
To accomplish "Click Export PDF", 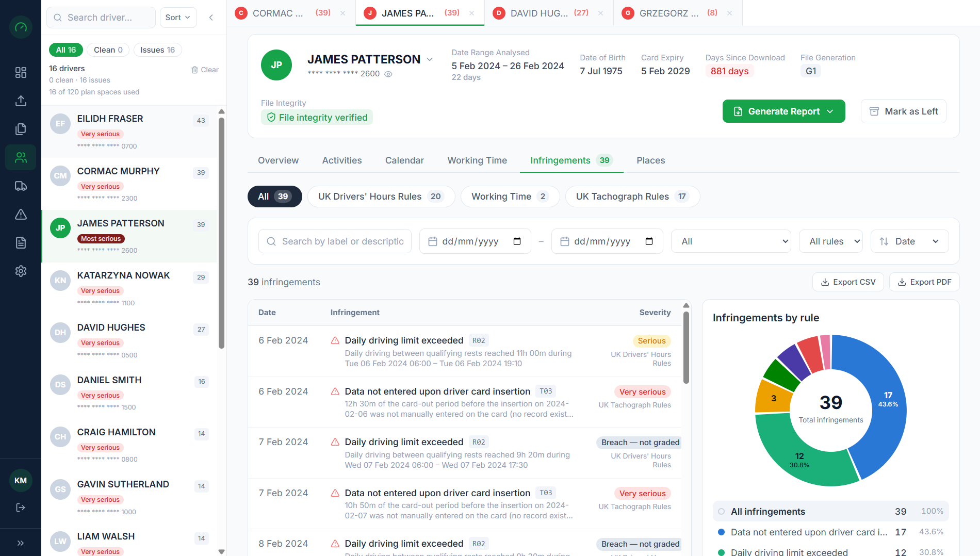I will tap(924, 282).
